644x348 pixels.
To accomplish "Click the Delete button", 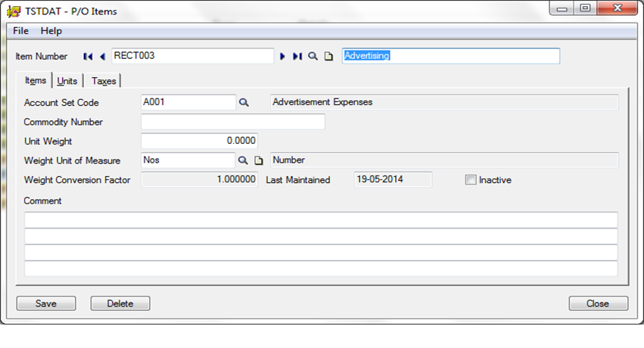I will 120,303.
